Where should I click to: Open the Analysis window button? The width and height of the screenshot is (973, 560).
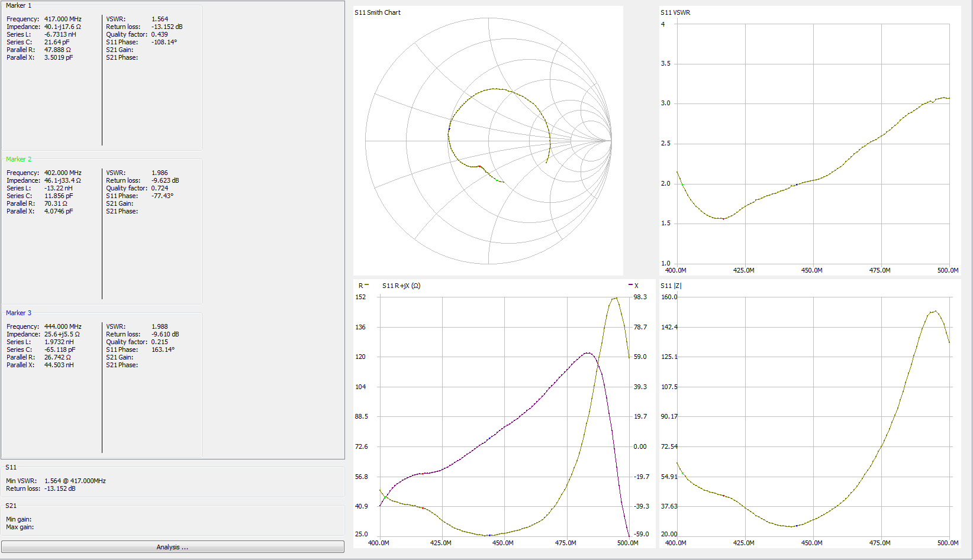click(x=172, y=547)
